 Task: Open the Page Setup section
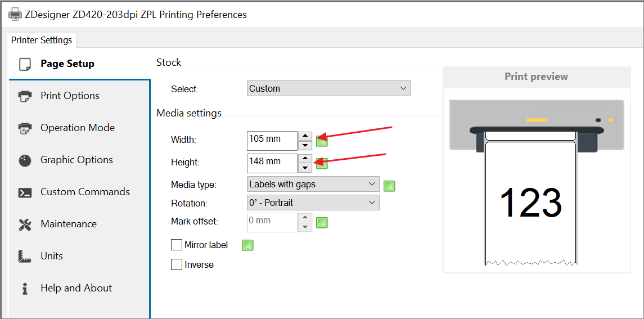(79, 64)
